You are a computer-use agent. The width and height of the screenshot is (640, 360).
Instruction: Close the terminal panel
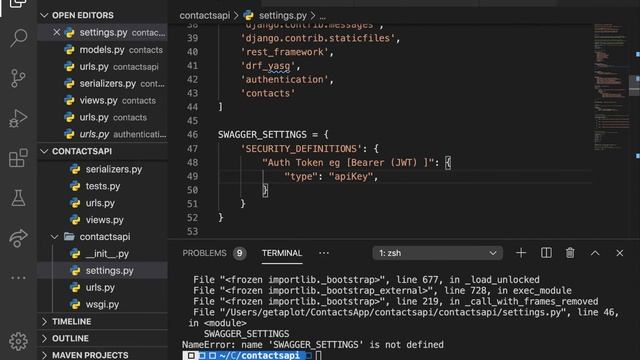tap(620, 253)
